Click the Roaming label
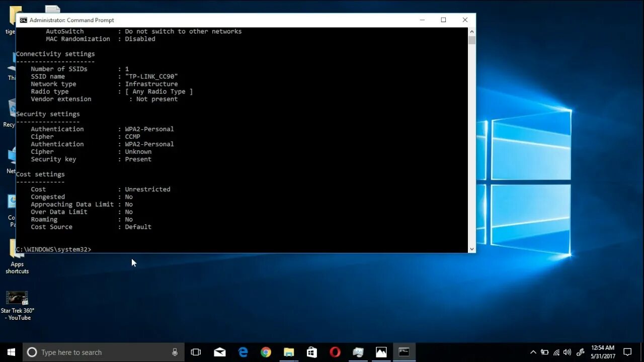 point(44,220)
